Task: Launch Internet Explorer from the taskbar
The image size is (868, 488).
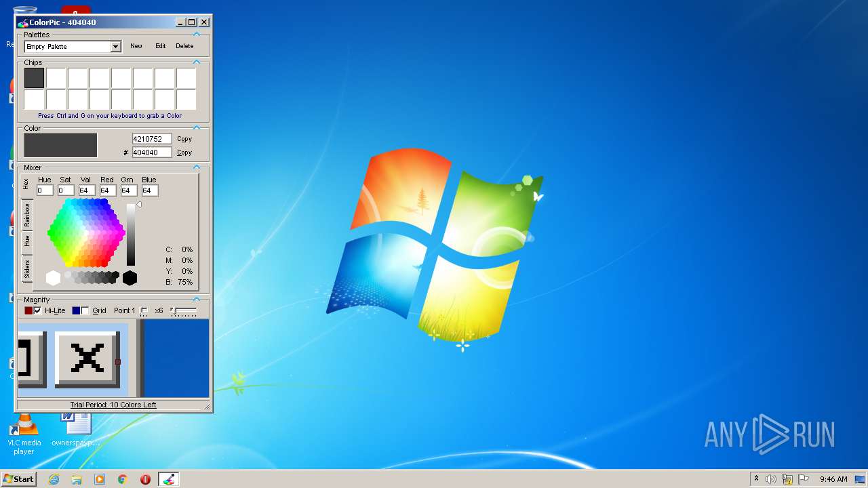Action: [54, 479]
